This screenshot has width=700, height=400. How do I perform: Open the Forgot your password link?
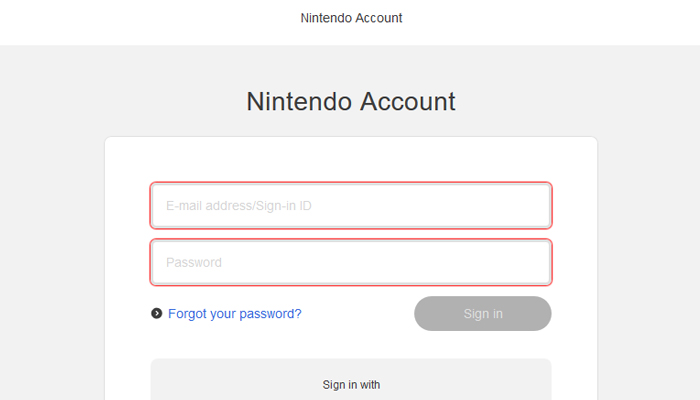tap(234, 314)
